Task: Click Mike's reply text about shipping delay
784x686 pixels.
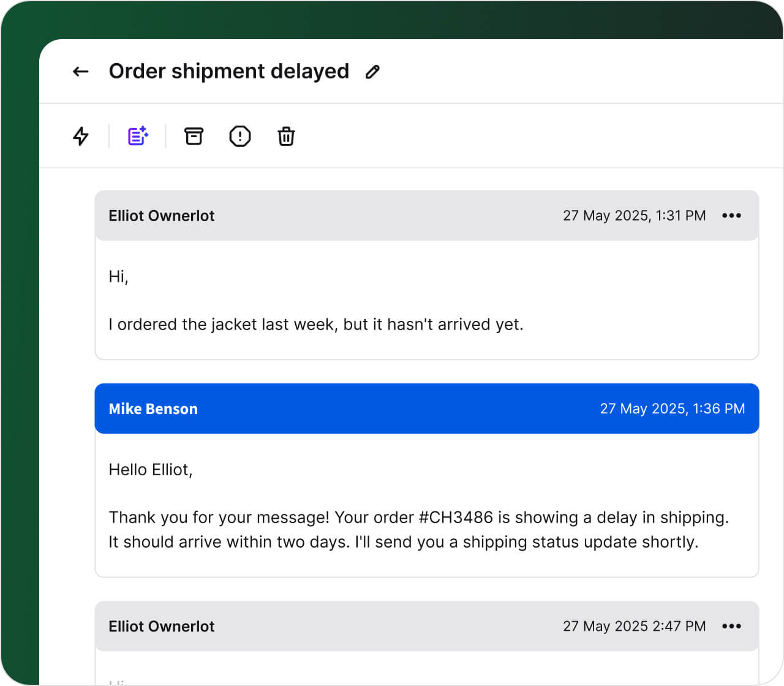Action: pos(419,530)
